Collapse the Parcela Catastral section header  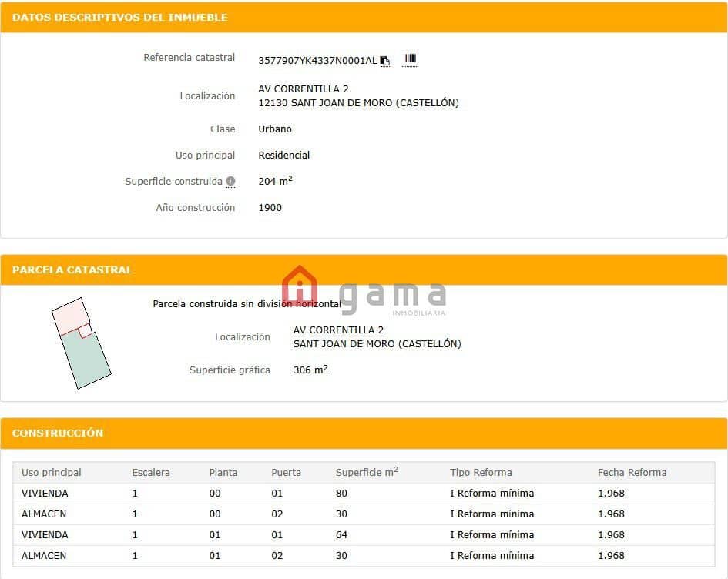72,270
